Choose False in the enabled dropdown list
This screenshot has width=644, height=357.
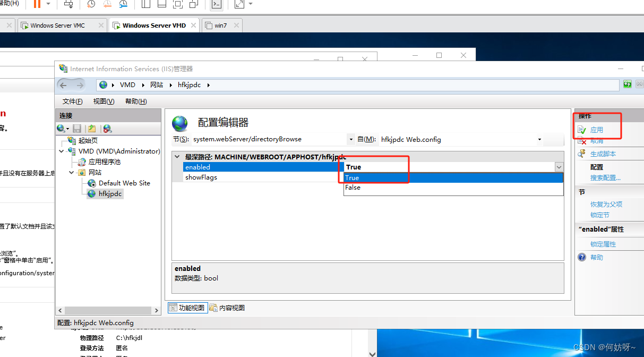click(x=453, y=188)
